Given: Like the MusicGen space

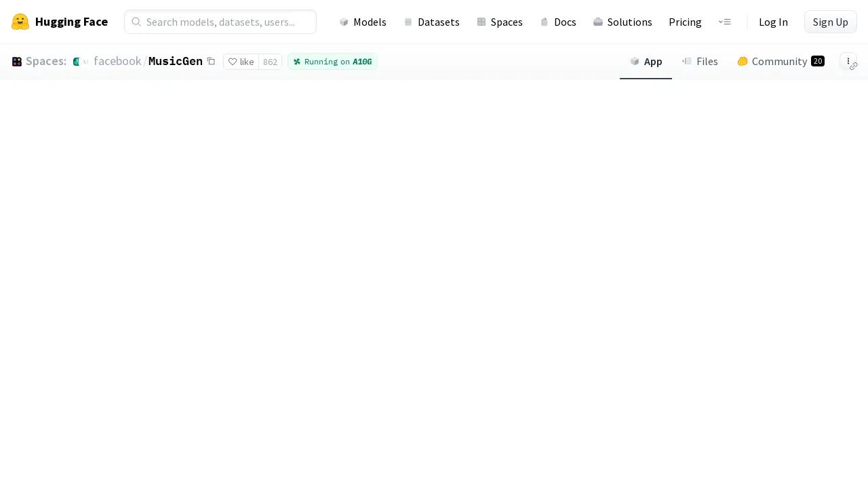Looking at the screenshot, I should coord(241,62).
